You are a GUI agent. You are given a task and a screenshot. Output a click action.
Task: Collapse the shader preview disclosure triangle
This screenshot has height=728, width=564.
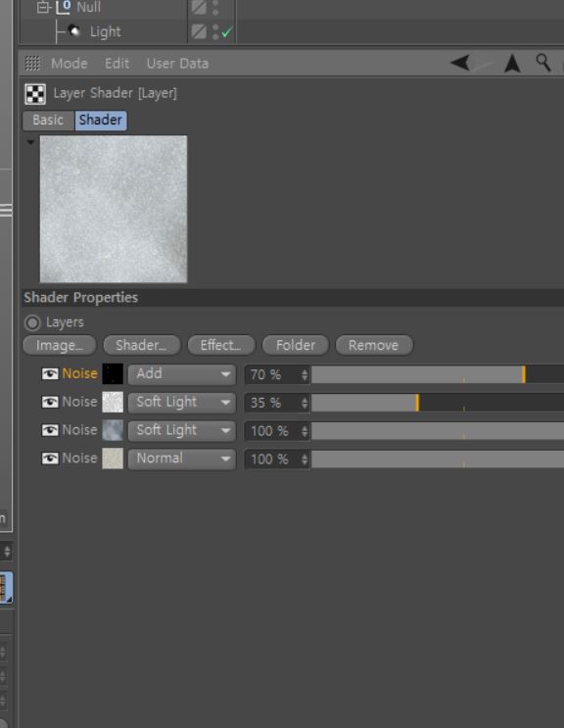(x=30, y=142)
